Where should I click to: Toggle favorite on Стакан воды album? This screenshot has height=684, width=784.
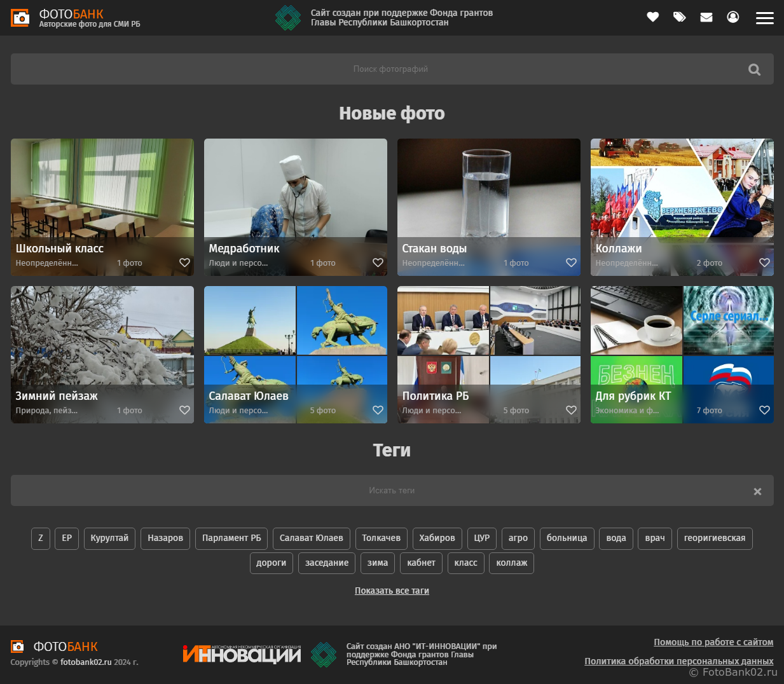point(571,263)
